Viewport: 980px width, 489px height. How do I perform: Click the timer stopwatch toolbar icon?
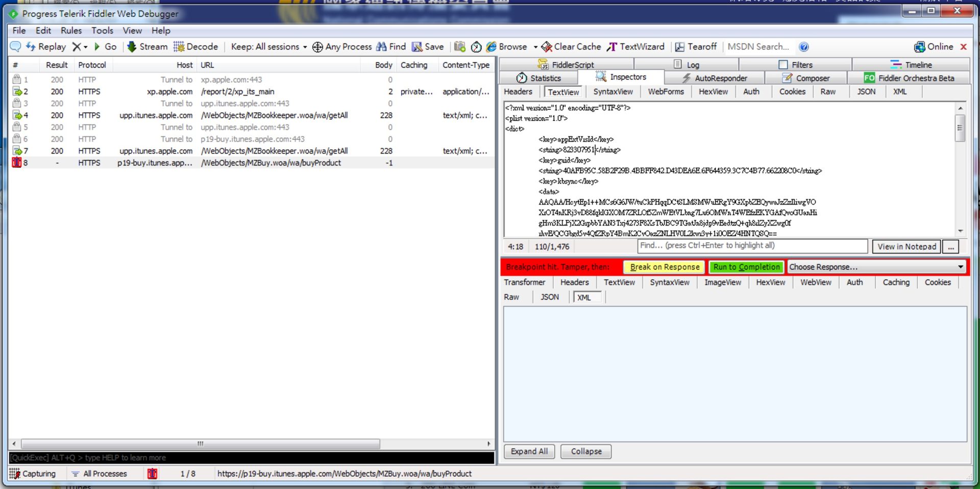(x=476, y=47)
